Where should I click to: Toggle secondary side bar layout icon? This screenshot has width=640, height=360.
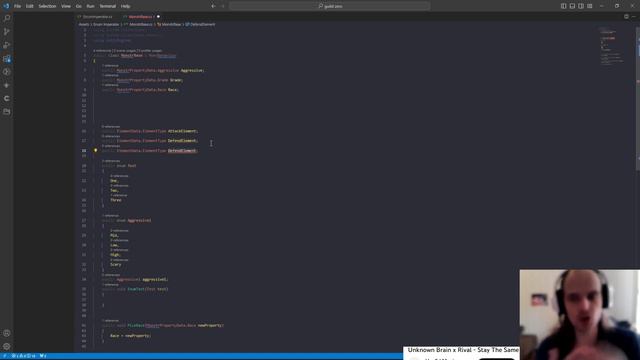coord(581,6)
